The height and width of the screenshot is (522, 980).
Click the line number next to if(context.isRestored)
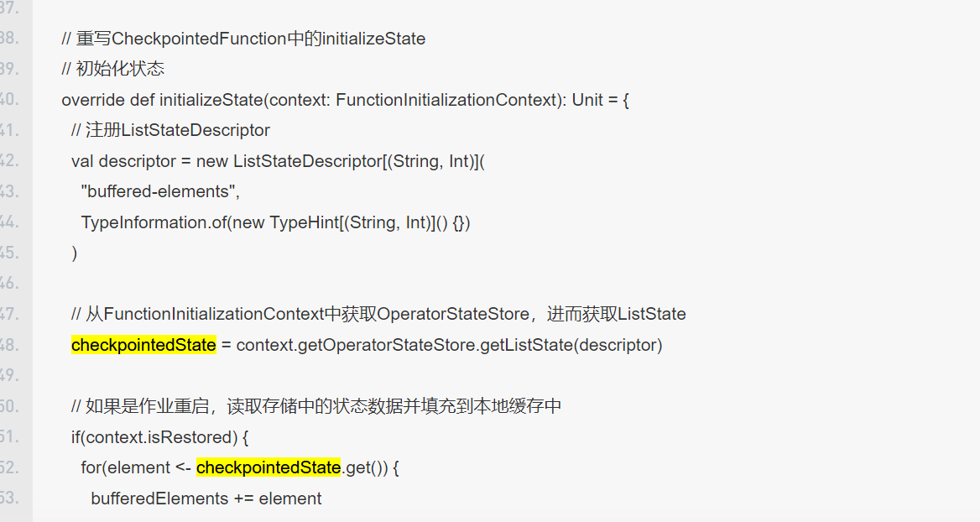pyautogui.click(x=9, y=437)
